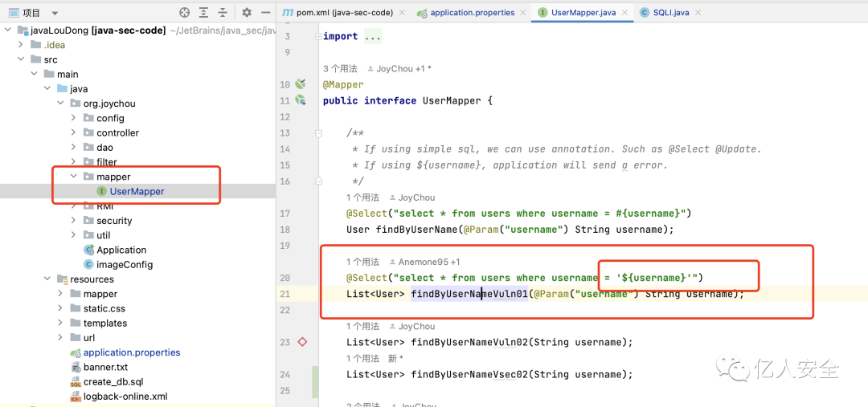The width and height of the screenshot is (868, 407).
Task: Open the imageConfig class in the tree
Action: click(125, 264)
